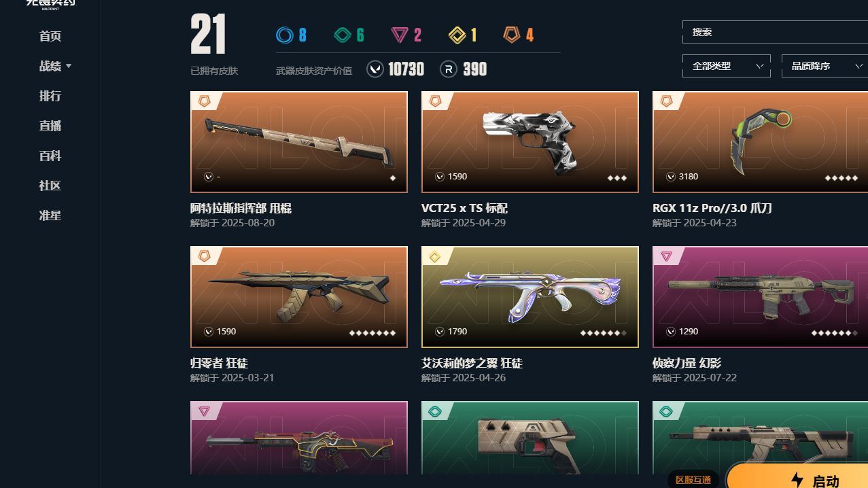
Task: Expand the 战绩 menu arrow
Action: tap(69, 66)
